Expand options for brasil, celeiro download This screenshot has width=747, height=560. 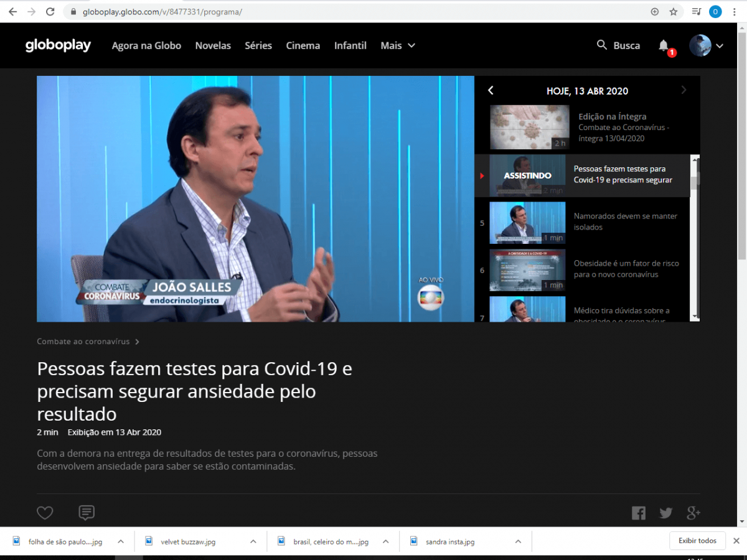click(x=386, y=541)
